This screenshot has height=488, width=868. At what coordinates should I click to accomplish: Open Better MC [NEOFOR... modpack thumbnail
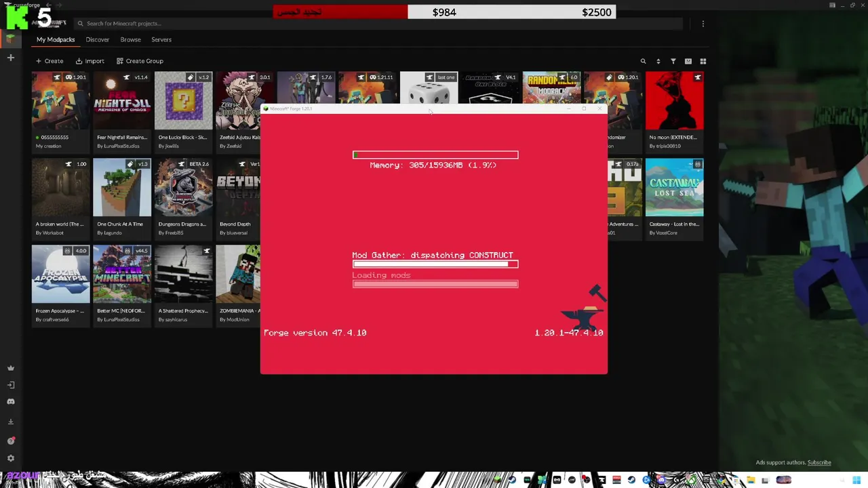122,274
